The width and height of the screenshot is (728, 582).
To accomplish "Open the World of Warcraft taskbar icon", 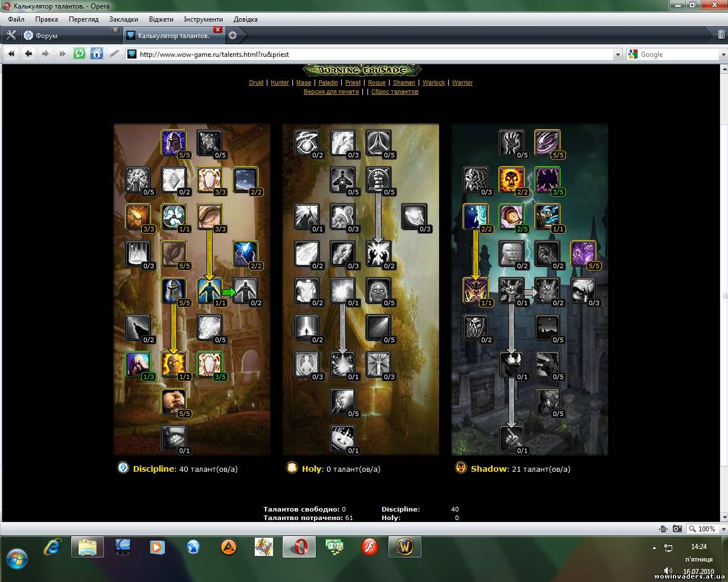I will pos(404,547).
